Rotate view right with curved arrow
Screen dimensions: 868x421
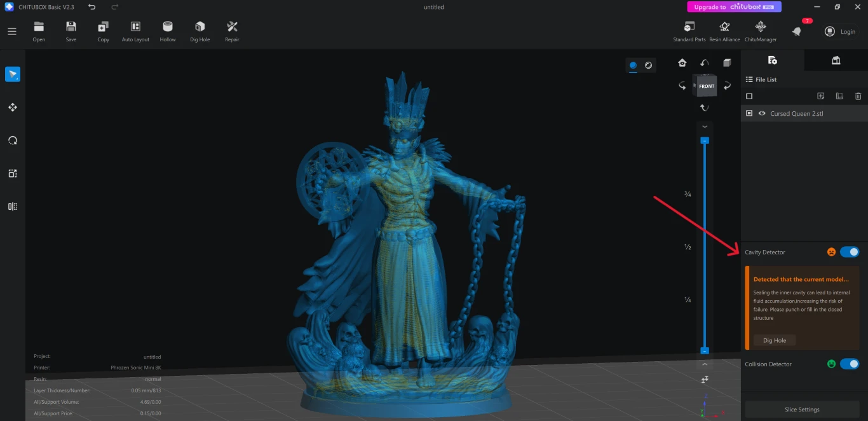727,85
